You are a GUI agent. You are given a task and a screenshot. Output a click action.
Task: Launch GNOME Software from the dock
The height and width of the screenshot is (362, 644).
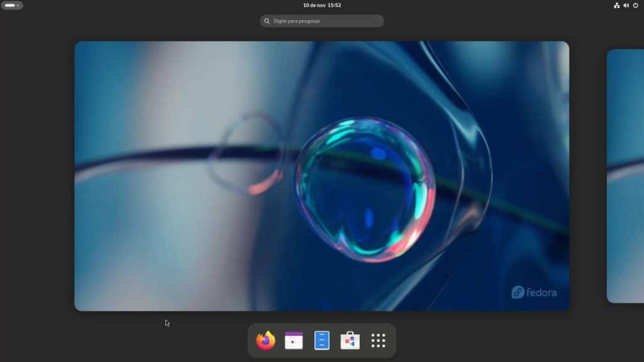tap(350, 341)
